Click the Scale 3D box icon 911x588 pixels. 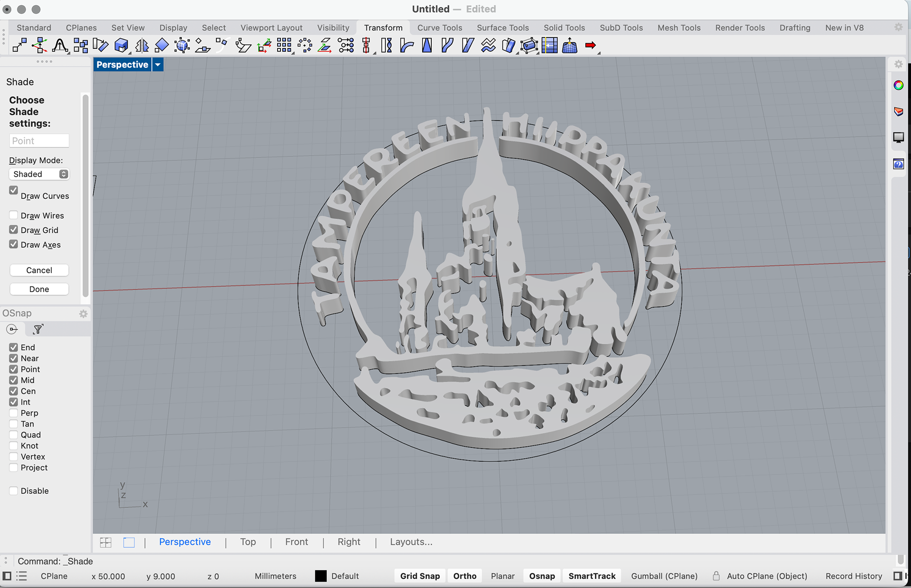tap(121, 46)
